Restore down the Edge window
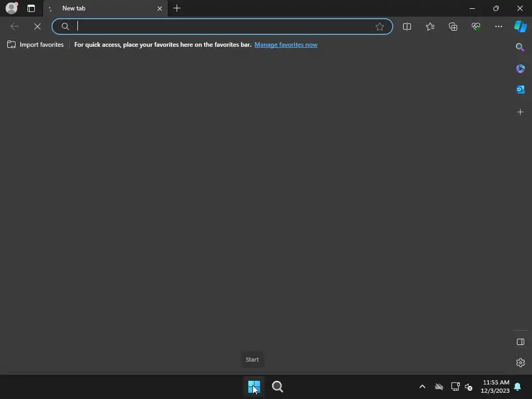Viewport: 532px width, 399px height. point(496,8)
